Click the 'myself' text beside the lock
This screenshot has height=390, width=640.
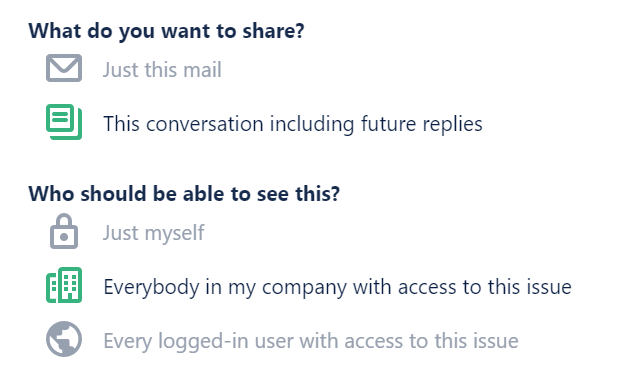point(174,233)
